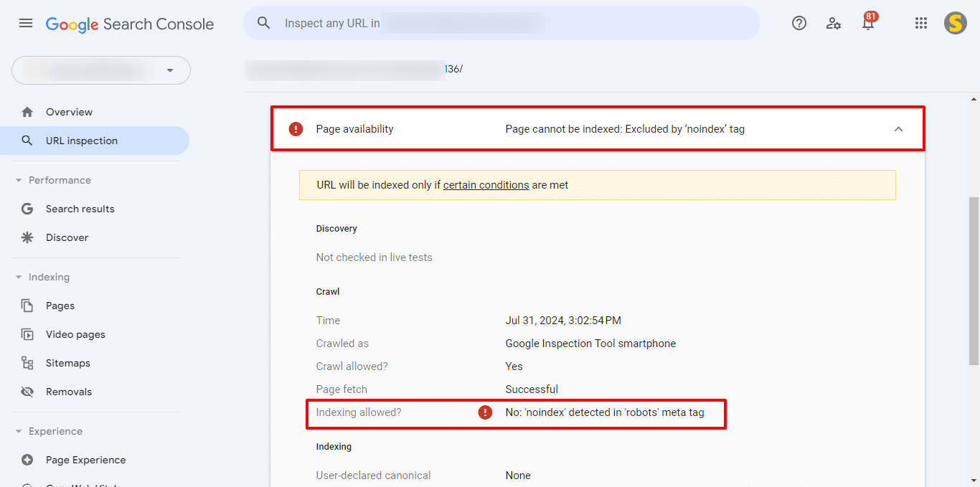Viewport: 980px width, 487px height.
Task: Open the certain conditions link
Action: point(486,185)
